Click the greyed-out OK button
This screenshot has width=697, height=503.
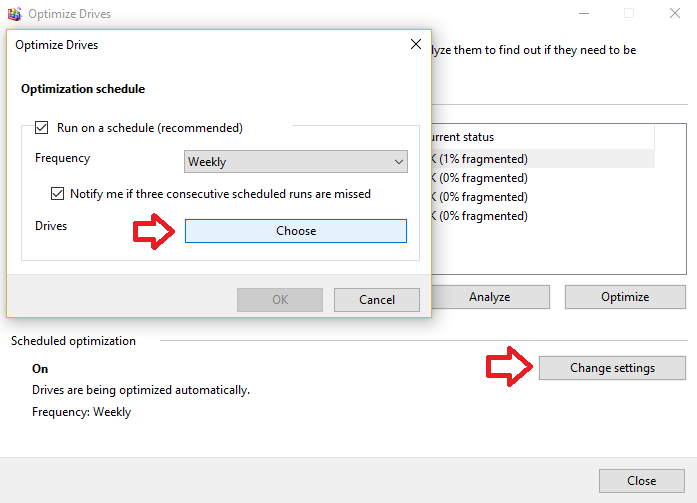tap(280, 299)
